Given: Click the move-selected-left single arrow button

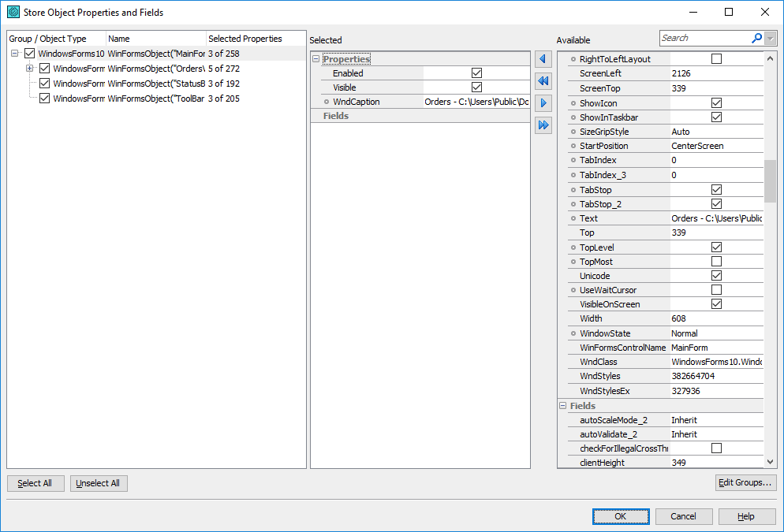Looking at the screenshot, I should (x=543, y=59).
